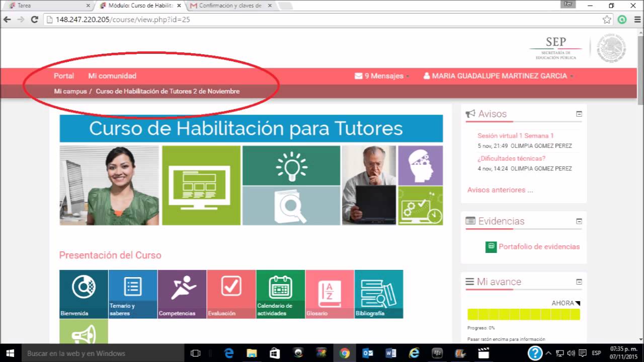Open Windows Store from the taskbar
Viewport: 644px width, 362px height.
click(x=275, y=353)
